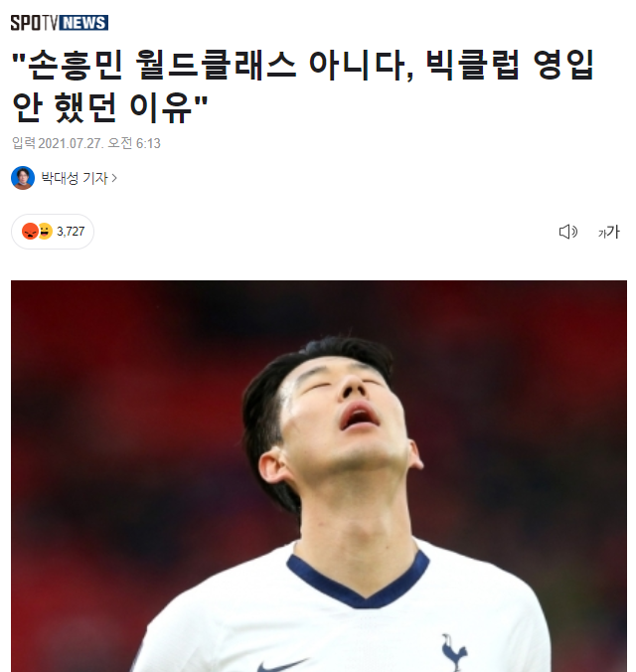
Task: Open the SPOTV NEWS logo link
Action: (x=60, y=23)
